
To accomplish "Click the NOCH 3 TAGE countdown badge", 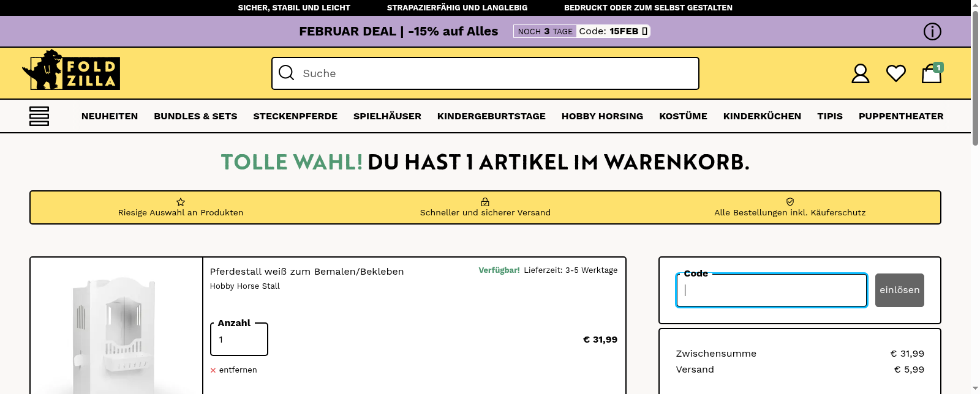I will (545, 31).
